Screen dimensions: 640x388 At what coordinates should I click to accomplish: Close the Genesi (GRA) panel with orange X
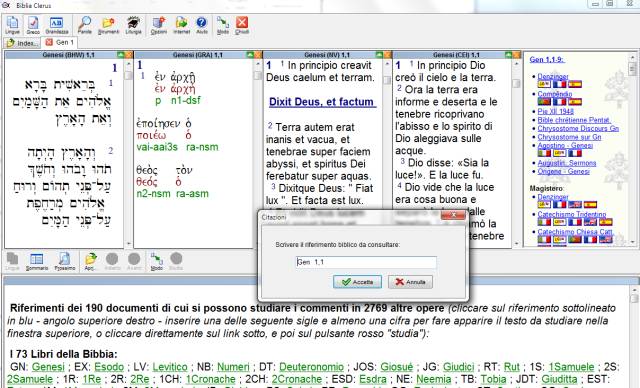point(258,55)
